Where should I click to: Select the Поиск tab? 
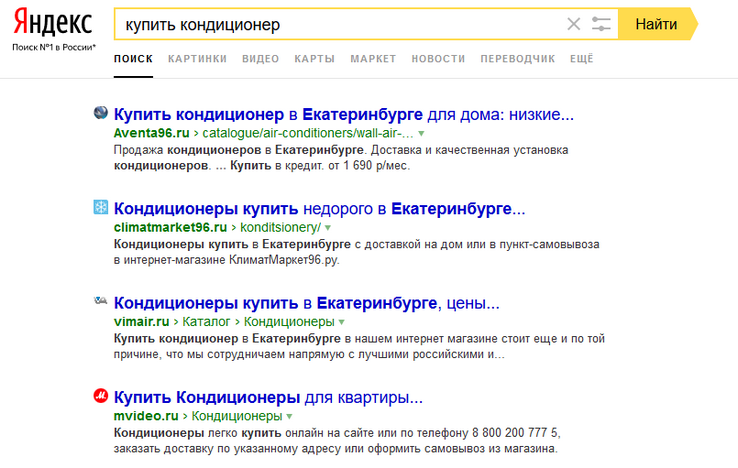coord(133,59)
